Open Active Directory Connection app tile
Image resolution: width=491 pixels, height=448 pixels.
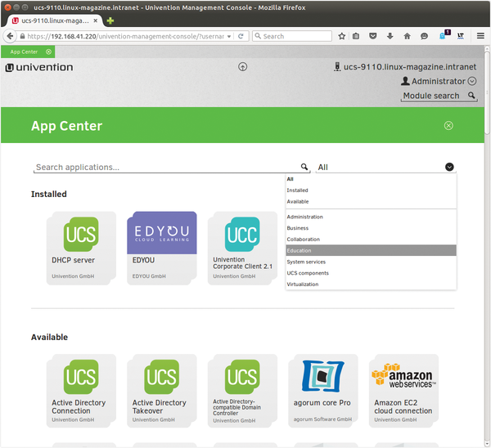point(81,391)
